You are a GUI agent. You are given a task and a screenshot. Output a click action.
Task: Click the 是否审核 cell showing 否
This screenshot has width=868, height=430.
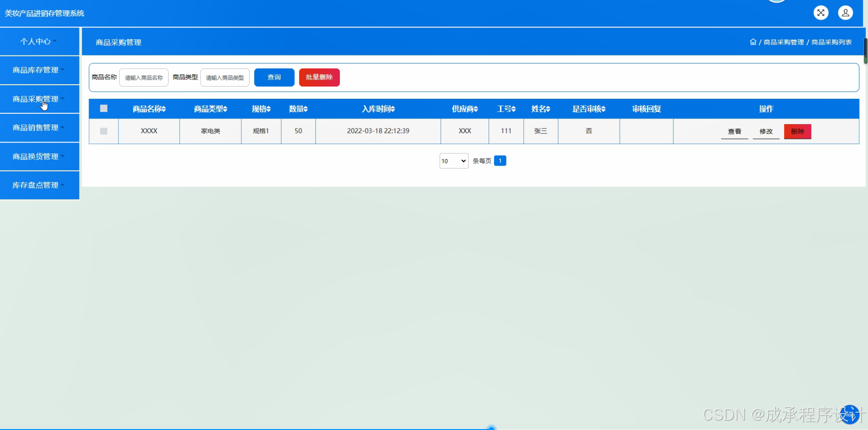(589, 131)
